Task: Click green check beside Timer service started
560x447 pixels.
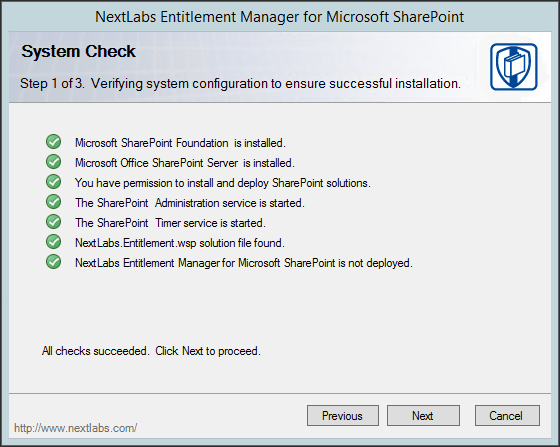Action: tap(54, 222)
